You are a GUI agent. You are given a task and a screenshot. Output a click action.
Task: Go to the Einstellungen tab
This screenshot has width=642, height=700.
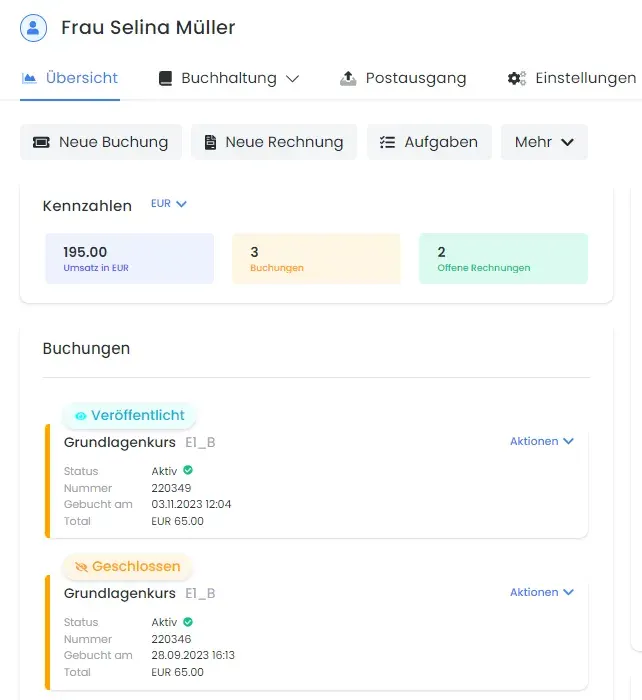coord(572,78)
